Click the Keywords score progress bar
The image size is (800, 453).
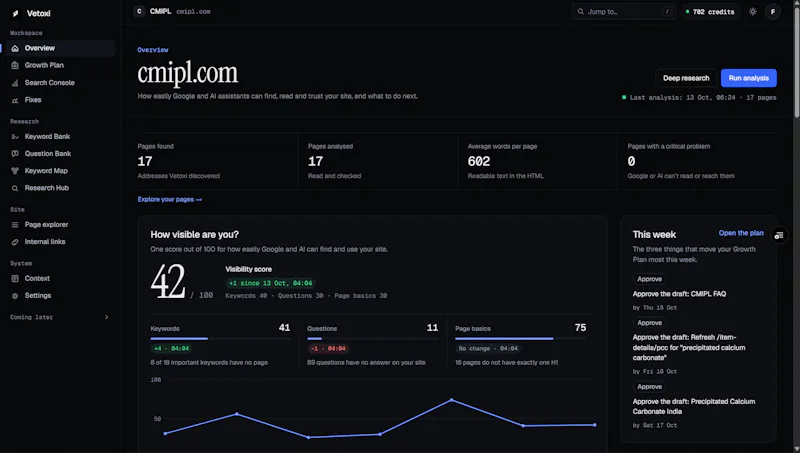pos(220,338)
